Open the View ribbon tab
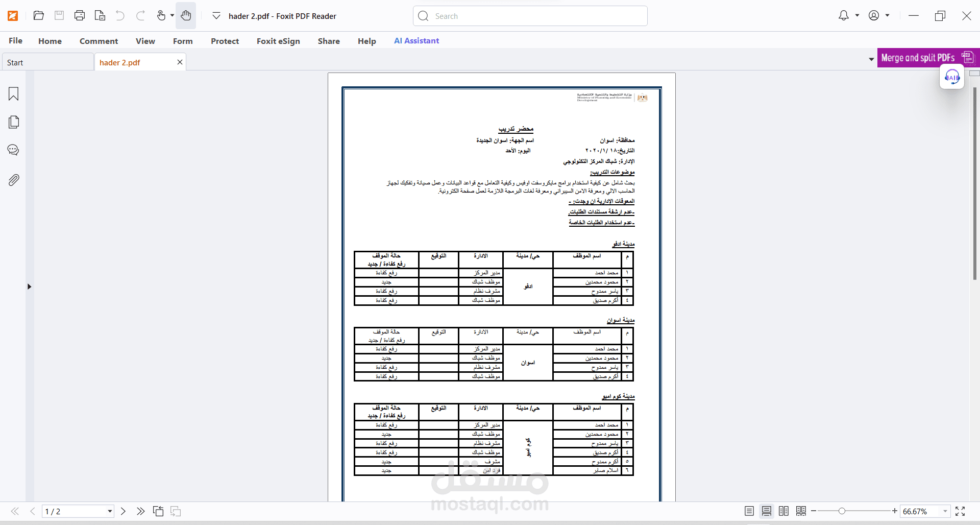 point(145,41)
